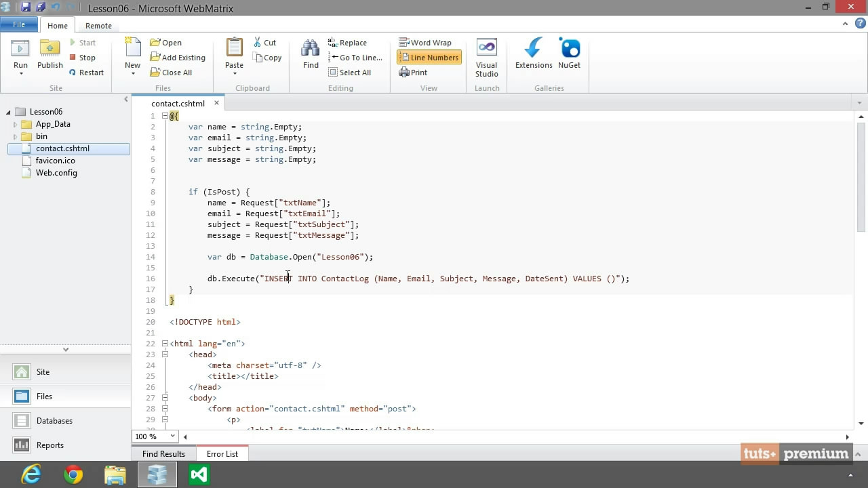Image resolution: width=868 pixels, height=488 pixels.
Task: Cut the selected text
Action: click(265, 43)
